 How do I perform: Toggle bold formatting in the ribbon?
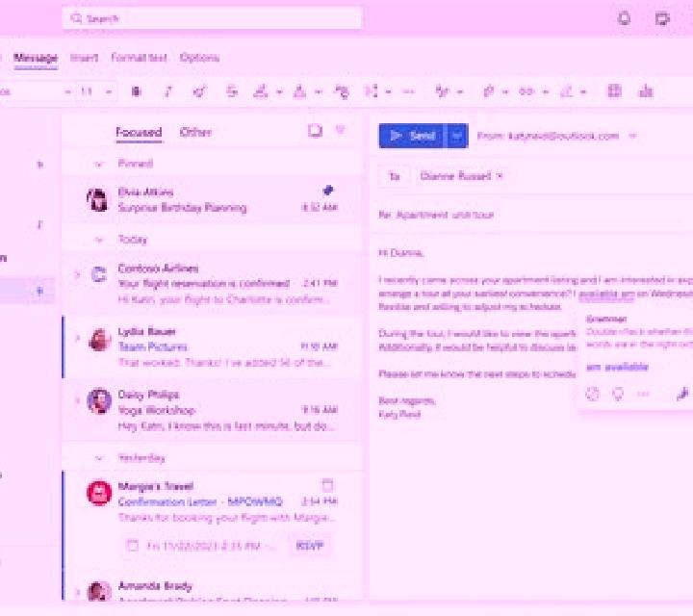136,91
